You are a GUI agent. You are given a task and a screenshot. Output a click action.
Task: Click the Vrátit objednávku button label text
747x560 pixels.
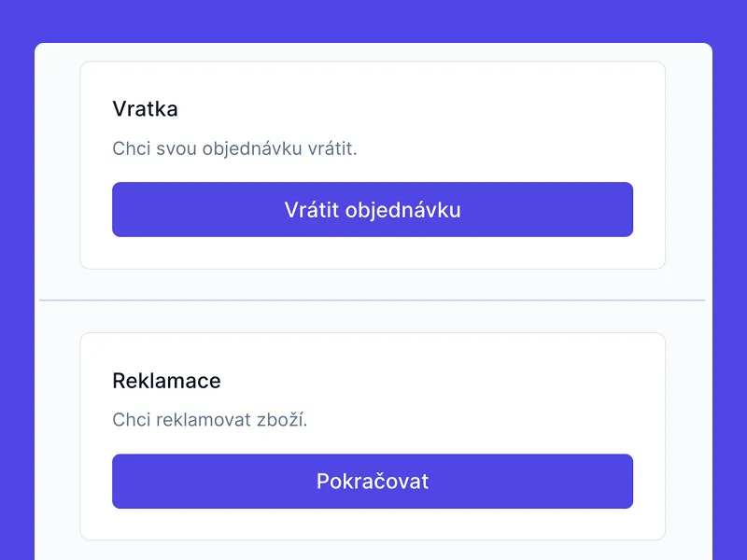372,209
